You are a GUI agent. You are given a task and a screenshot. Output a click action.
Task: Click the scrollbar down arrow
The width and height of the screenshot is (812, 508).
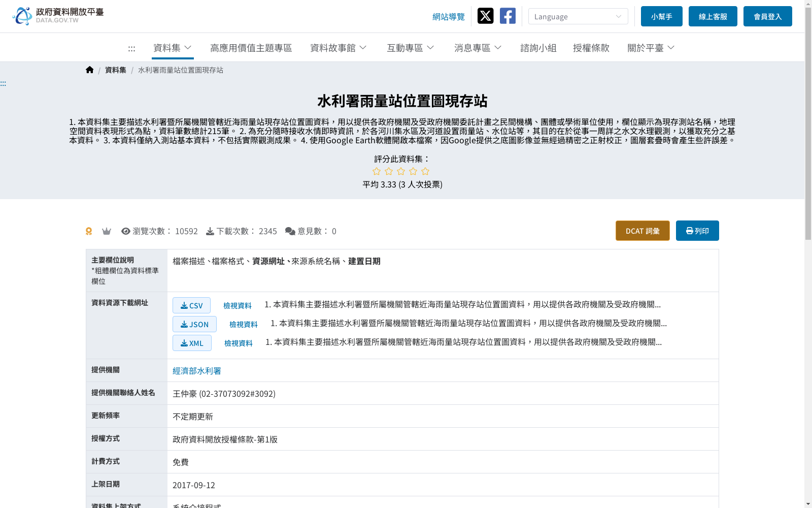click(x=808, y=504)
